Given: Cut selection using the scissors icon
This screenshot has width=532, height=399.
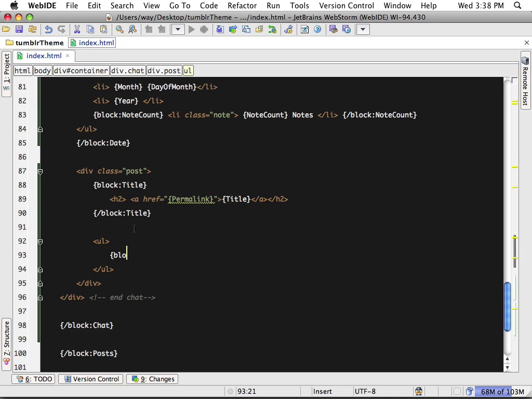Looking at the screenshot, I should click(x=77, y=30).
